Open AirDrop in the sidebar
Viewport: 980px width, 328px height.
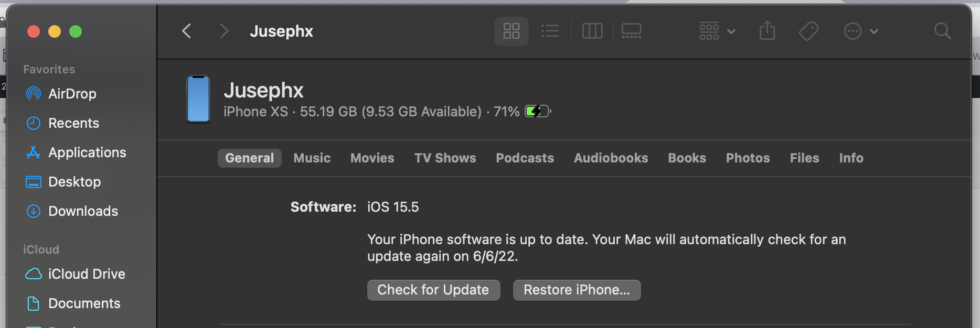point(72,94)
